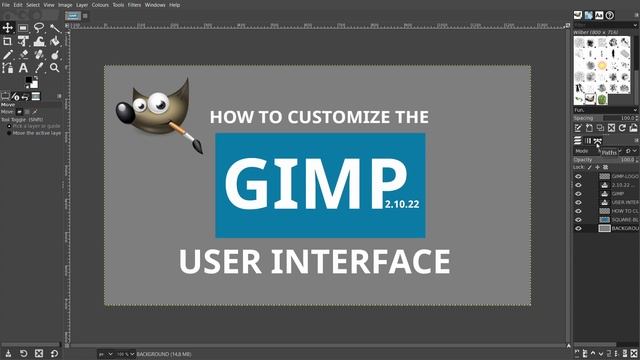This screenshot has width=640, height=360.
Task: Open the Tool Options tab
Action: (5, 96)
